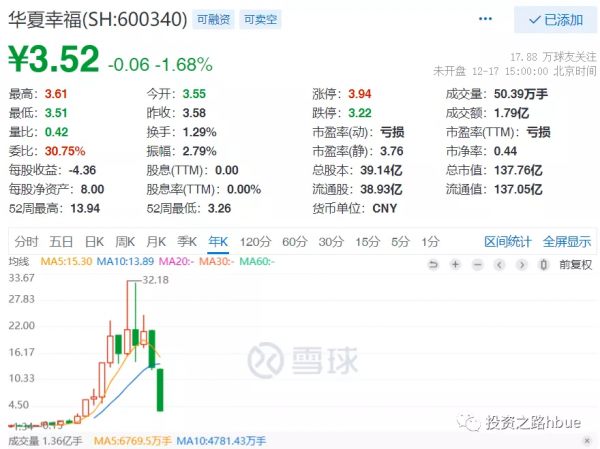This screenshot has width=600, height=449.
Task: Click the 成交额 value 1.79亿
Action: (512, 113)
